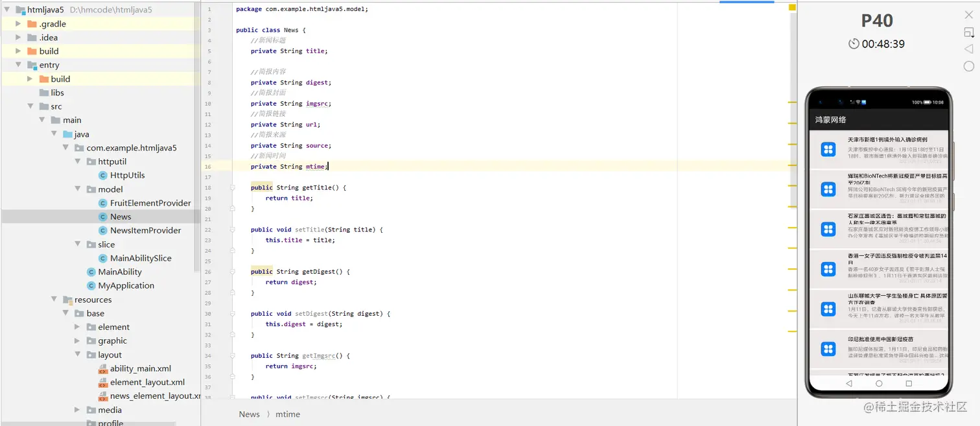Click the resources folder icon

[67, 300]
